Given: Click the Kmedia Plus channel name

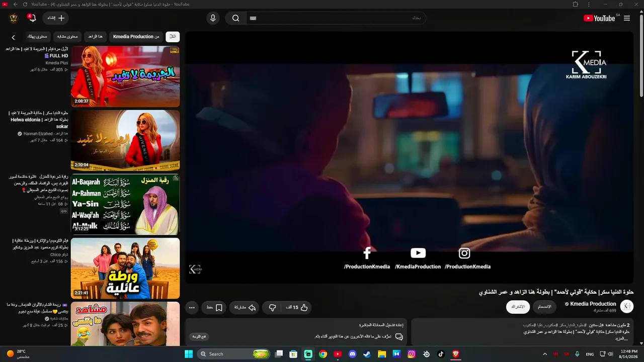Looking at the screenshot, I should click(x=57, y=63).
